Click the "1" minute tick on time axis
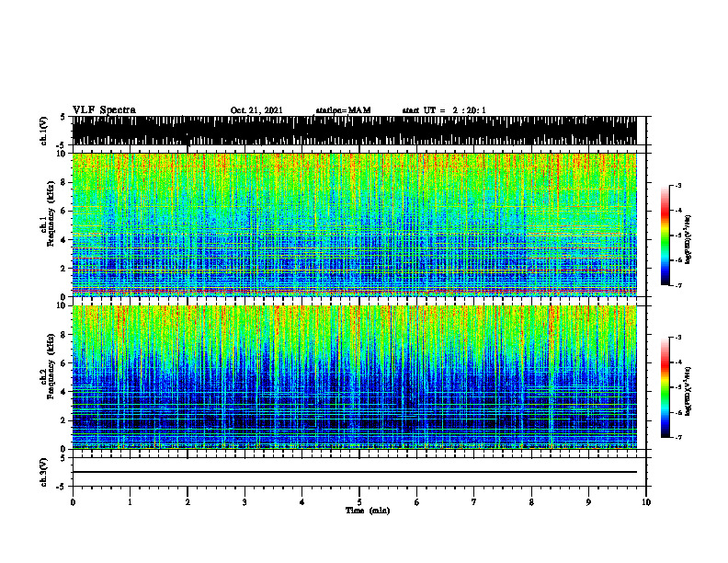The width and height of the screenshot is (728, 563). (x=130, y=502)
